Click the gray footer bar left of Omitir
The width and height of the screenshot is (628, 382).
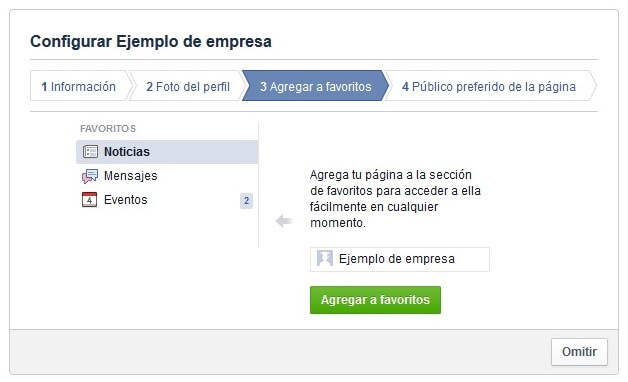pos(280,352)
